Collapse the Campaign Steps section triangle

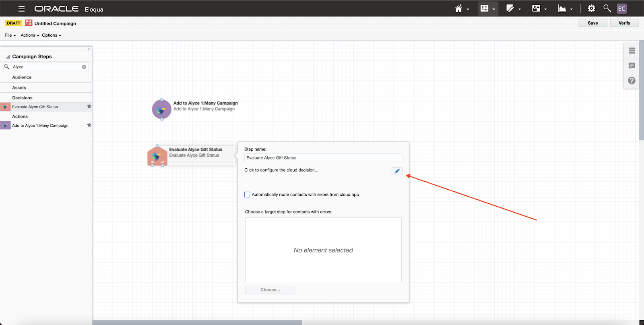8,57
